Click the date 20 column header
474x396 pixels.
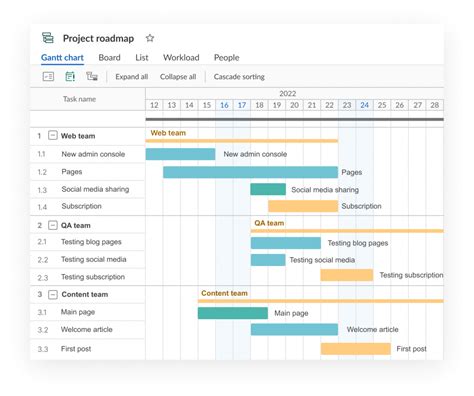294,105
